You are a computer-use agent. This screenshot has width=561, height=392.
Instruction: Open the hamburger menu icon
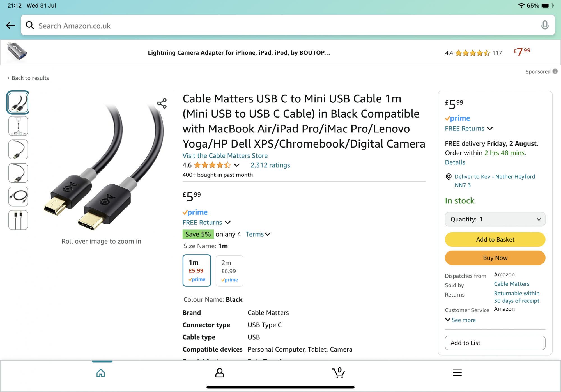(457, 373)
